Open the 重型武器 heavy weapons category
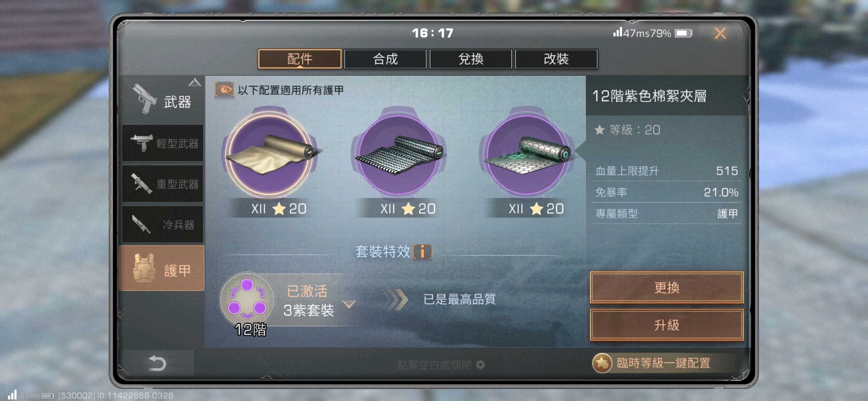 (162, 184)
